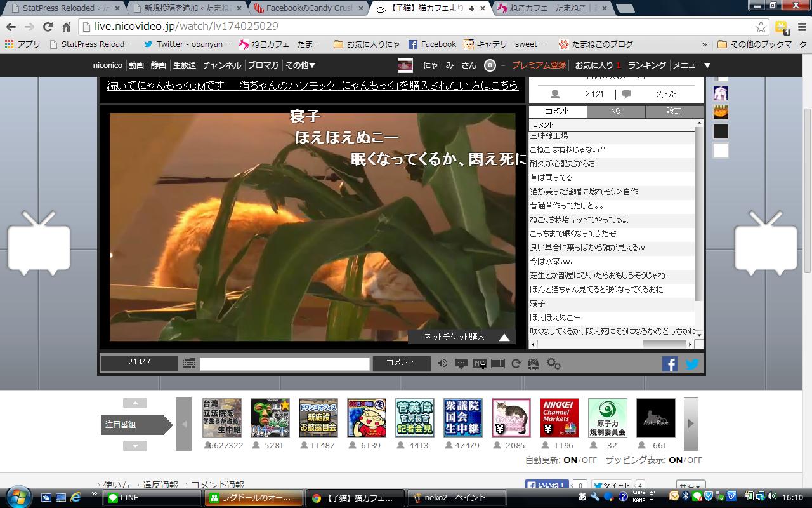
Task: Bookmark page with star icon
Action: coord(761,27)
